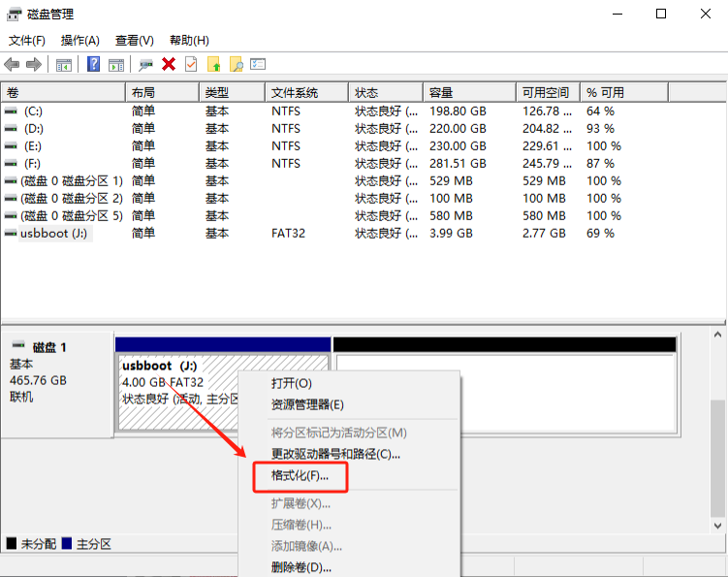Select the 磁盘 1 disk label panel
Viewport: 728px width, 577px height.
57,385
